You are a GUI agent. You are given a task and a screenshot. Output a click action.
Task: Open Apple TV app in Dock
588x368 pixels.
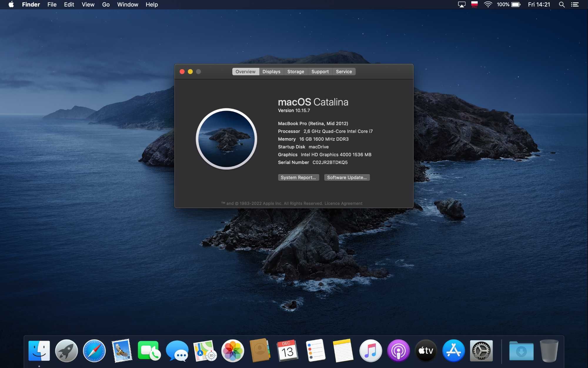pos(426,351)
